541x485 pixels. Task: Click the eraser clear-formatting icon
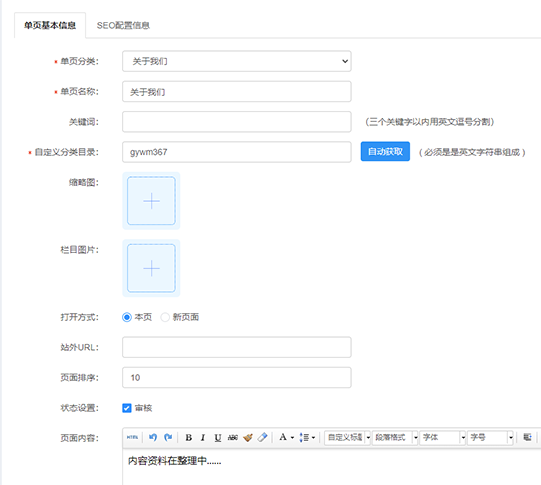point(263,437)
